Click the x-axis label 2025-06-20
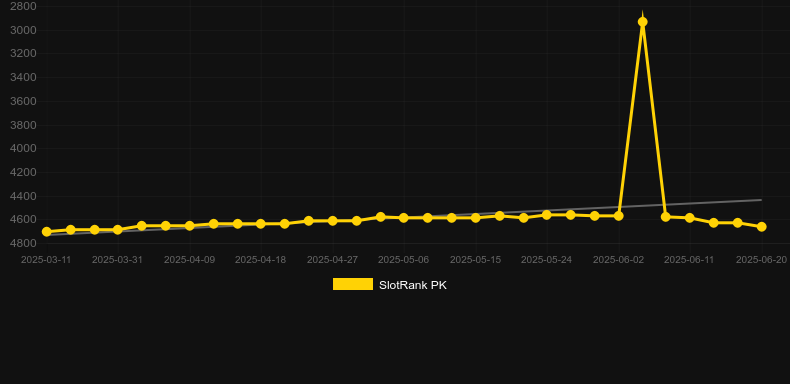Screen dimensions: 790x384 click(x=761, y=260)
